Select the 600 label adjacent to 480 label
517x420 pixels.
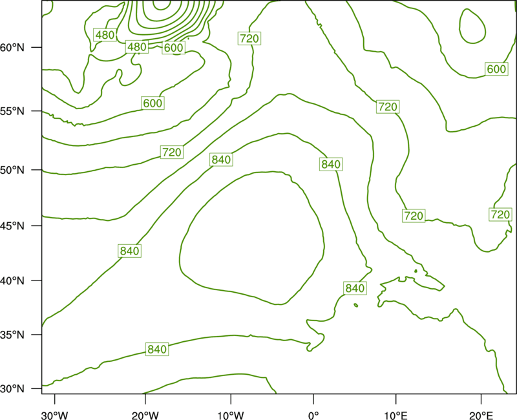(x=173, y=48)
